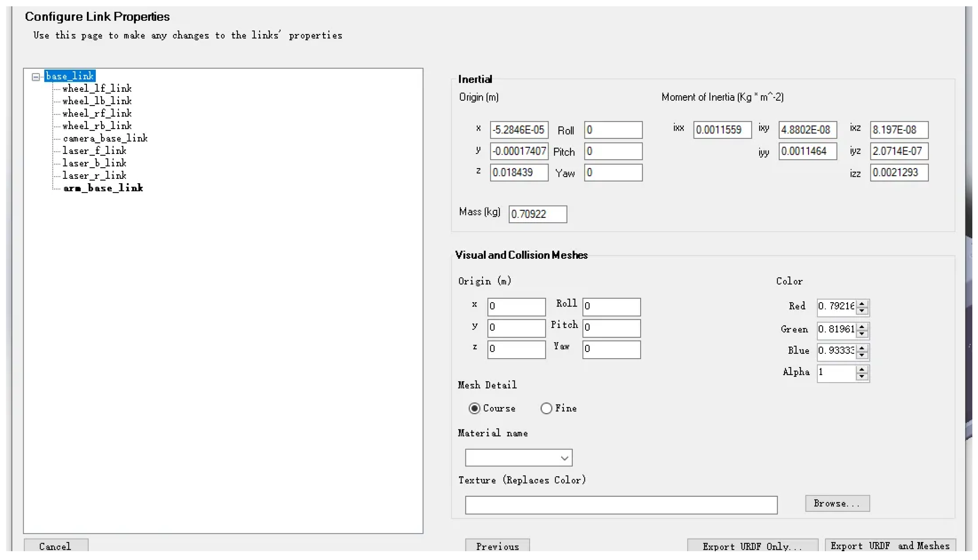
Task: Edit the Inertial origin x field
Action: 519,130
